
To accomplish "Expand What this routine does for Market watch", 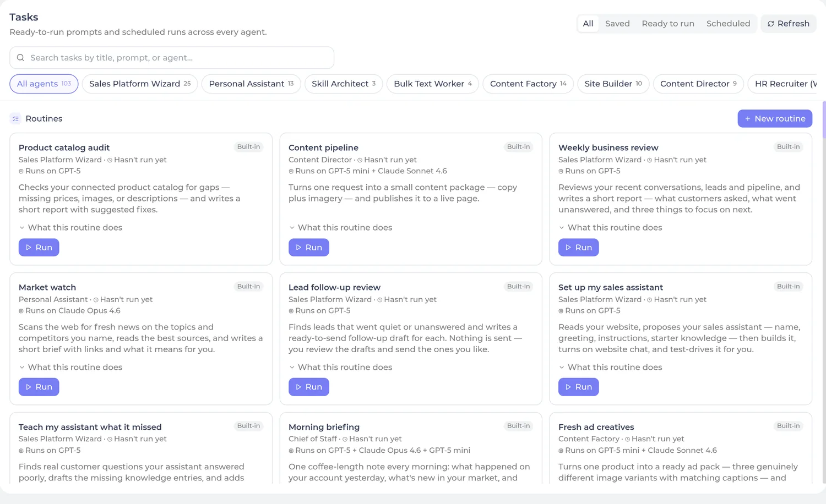I will pyautogui.click(x=70, y=368).
